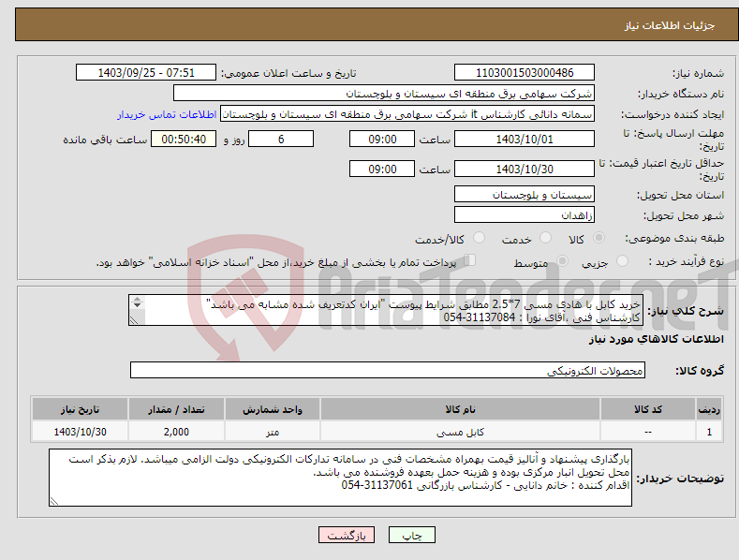Click the request creator field
The height and width of the screenshot is (560, 739).
click(407, 114)
